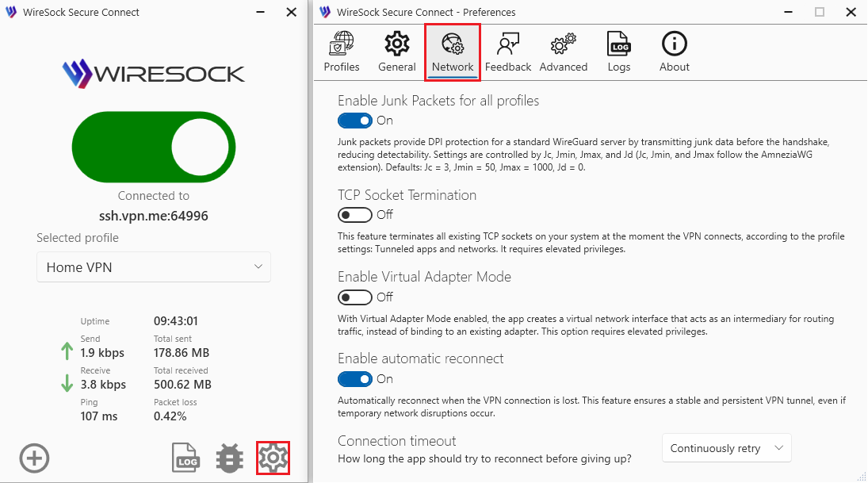The width and height of the screenshot is (868, 483).
Task: Click the bug debug icon in main window
Action: tap(229, 458)
